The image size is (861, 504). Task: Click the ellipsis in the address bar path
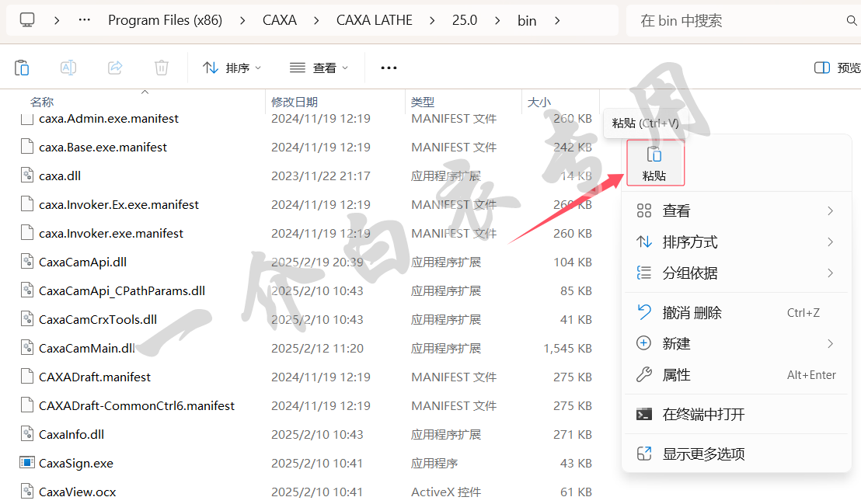(84, 20)
